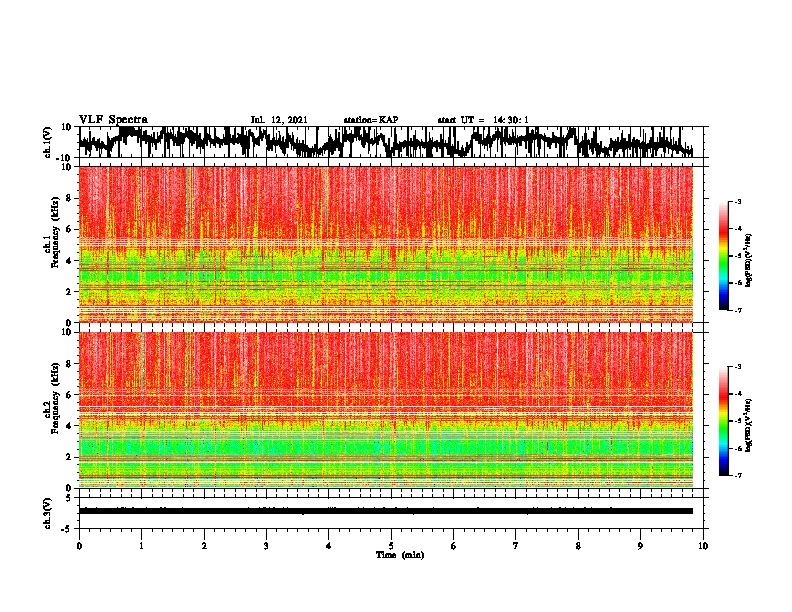Click the ch.2 spectrogram color scale bar
Screen dimensions: 792x612
[x=724, y=421]
